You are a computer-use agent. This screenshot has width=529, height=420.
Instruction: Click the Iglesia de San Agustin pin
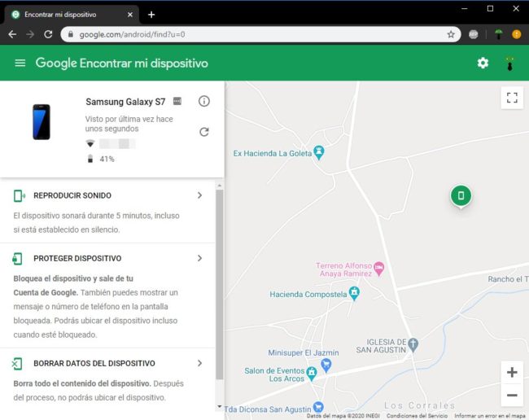(x=413, y=344)
